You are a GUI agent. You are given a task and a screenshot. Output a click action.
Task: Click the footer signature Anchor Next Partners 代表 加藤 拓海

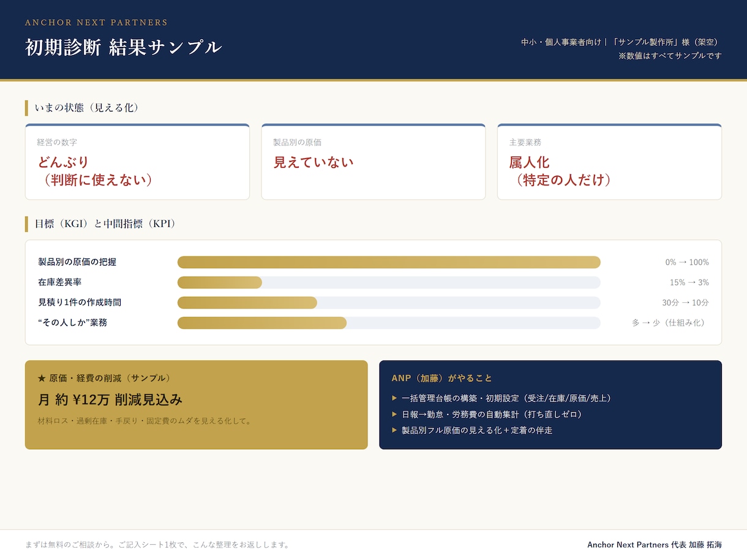655,545
